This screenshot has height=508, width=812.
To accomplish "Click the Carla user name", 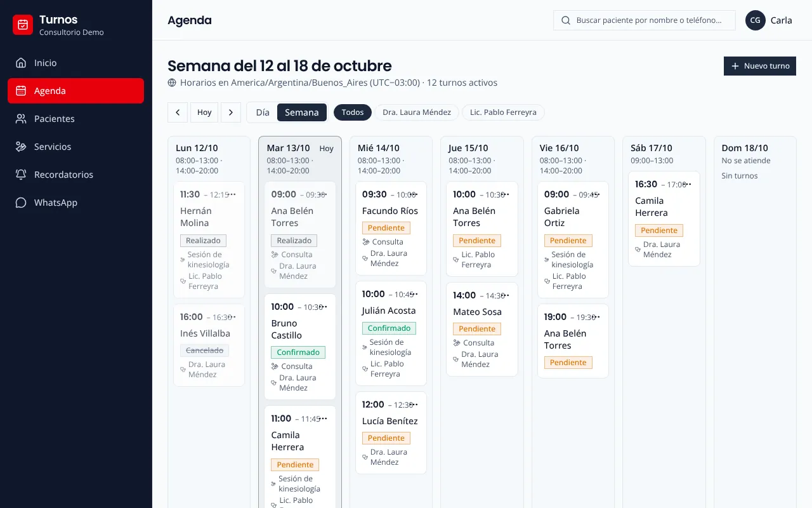I will tap(781, 20).
